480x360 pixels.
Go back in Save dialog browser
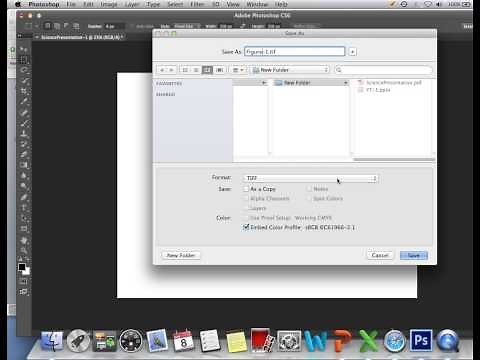pos(162,70)
